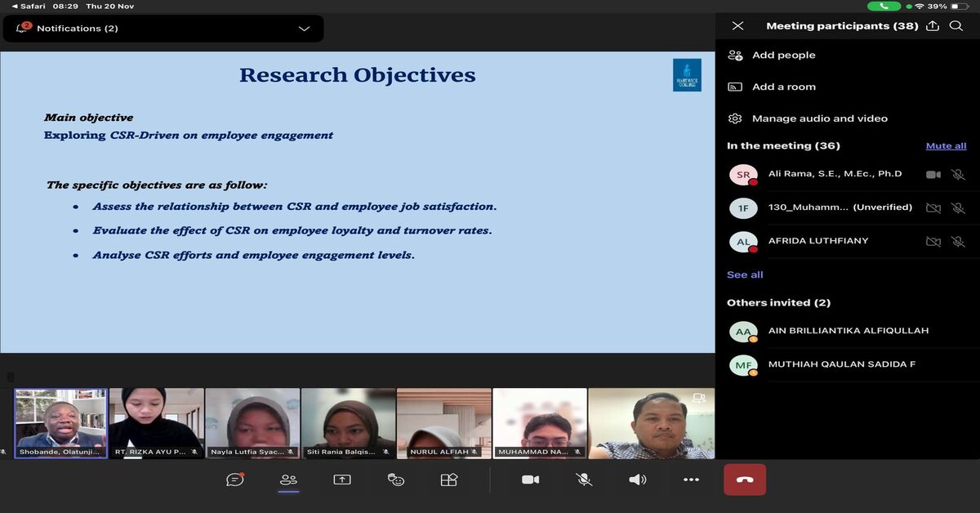Expand the Notifications (2) dropdown chevron

click(x=304, y=29)
